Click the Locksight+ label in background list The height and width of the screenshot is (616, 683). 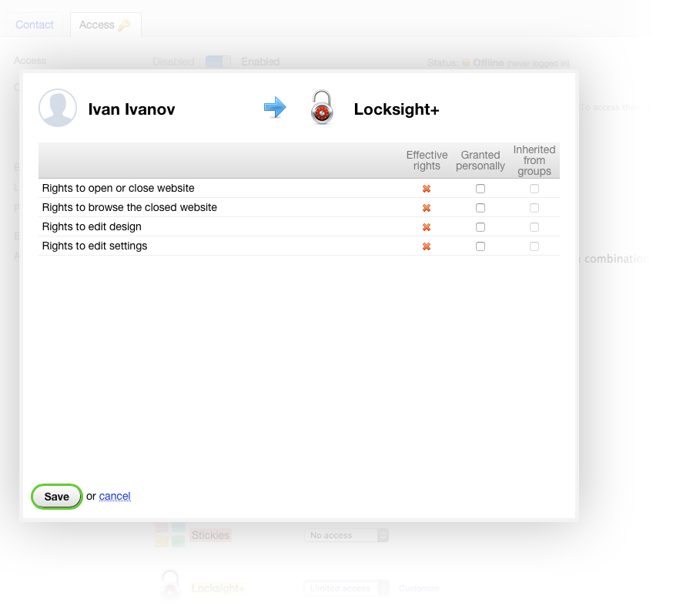[x=218, y=588]
